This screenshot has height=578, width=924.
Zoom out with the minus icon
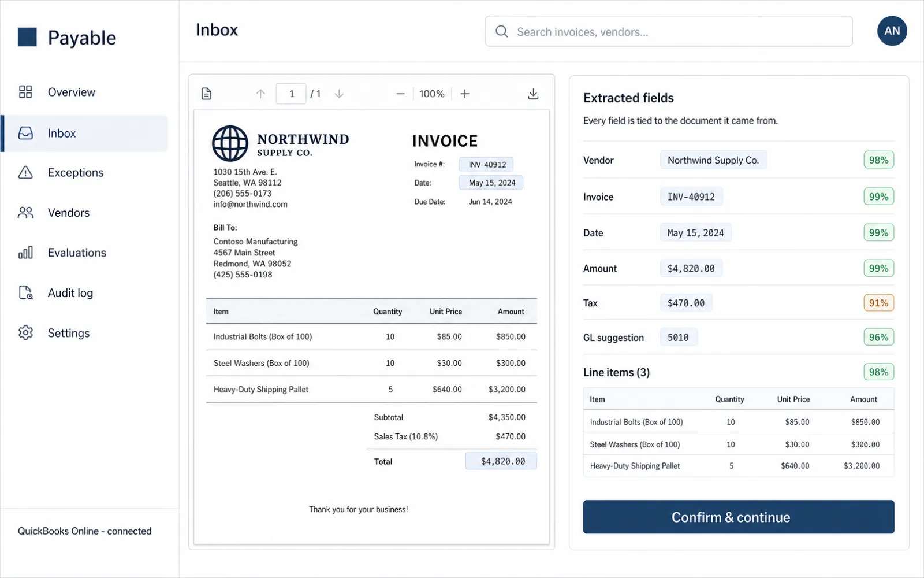[x=400, y=94]
